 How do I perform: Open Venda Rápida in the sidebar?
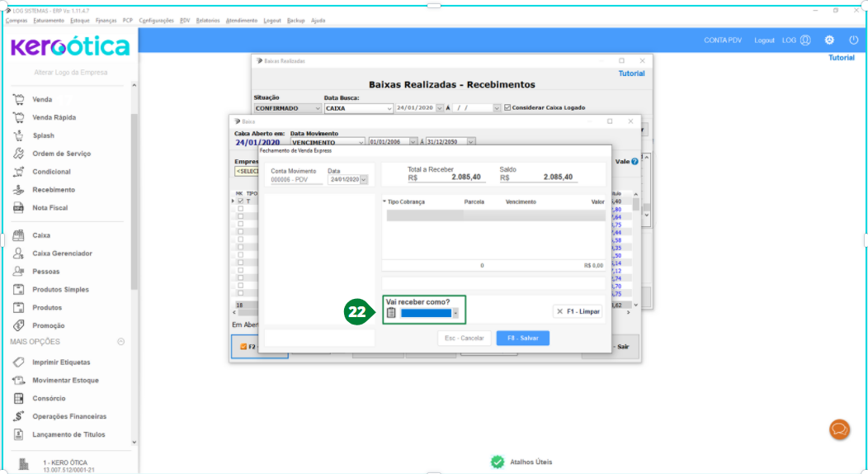coord(54,117)
